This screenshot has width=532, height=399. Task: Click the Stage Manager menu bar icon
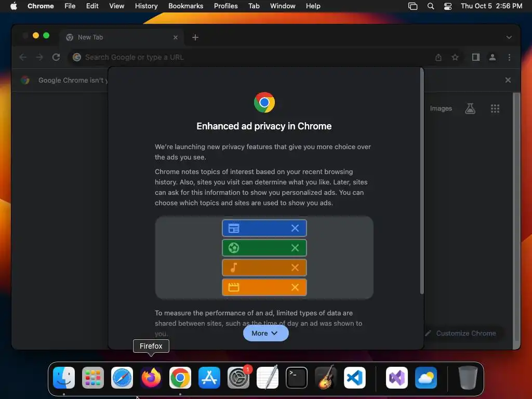[413, 6]
